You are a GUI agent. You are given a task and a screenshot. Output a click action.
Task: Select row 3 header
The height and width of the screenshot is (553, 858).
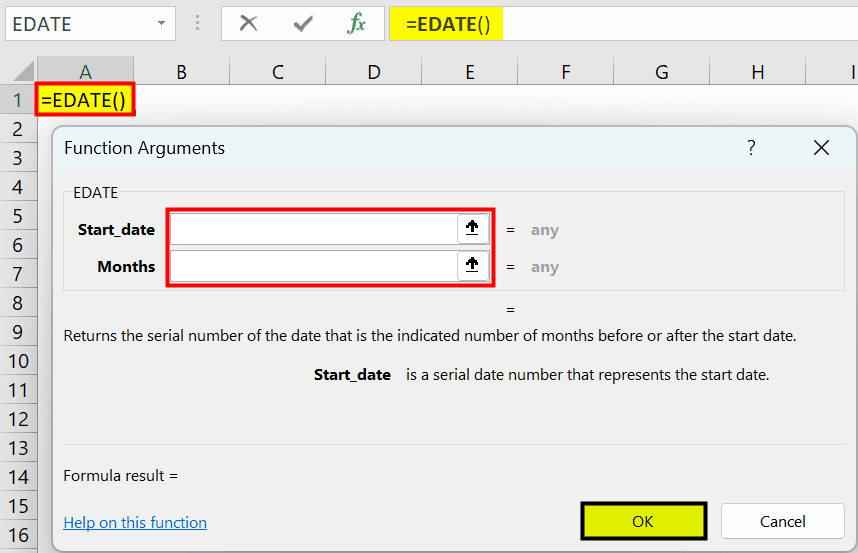[18, 158]
